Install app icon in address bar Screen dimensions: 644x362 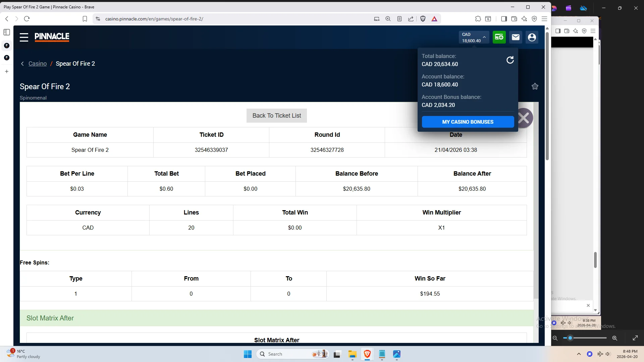pos(377,19)
